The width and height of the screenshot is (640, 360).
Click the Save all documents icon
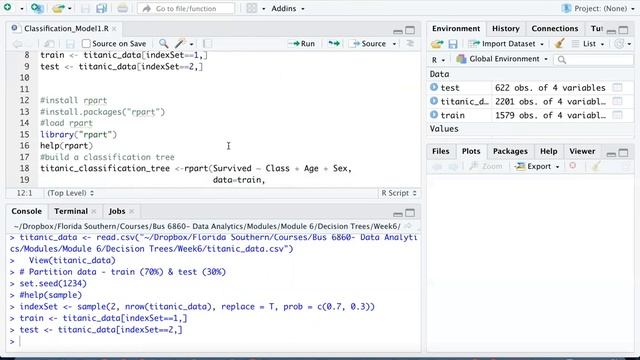coord(101,8)
